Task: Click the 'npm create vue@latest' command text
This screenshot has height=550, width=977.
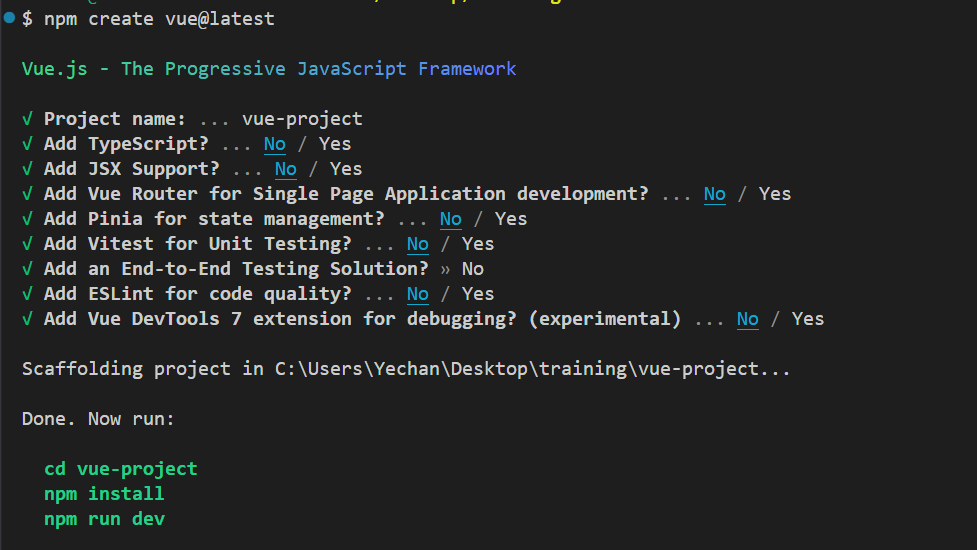Action: pyautogui.click(x=159, y=19)
